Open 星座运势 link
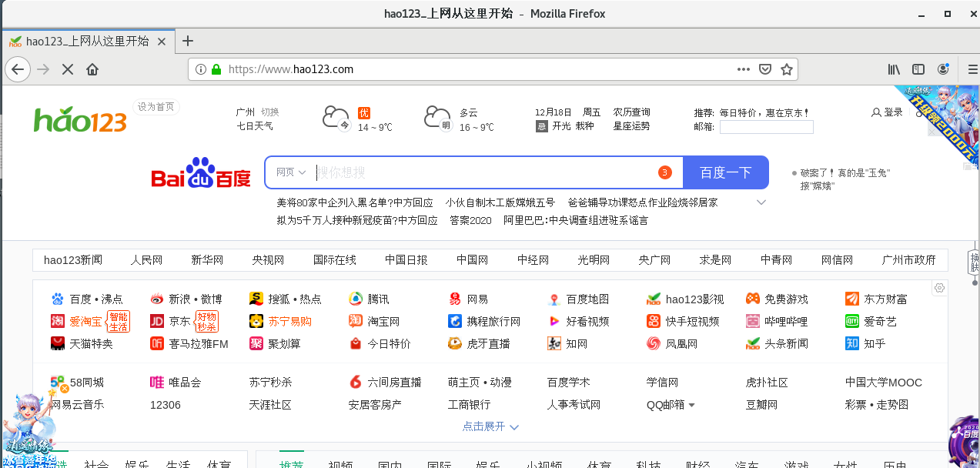 click(631, 126)
